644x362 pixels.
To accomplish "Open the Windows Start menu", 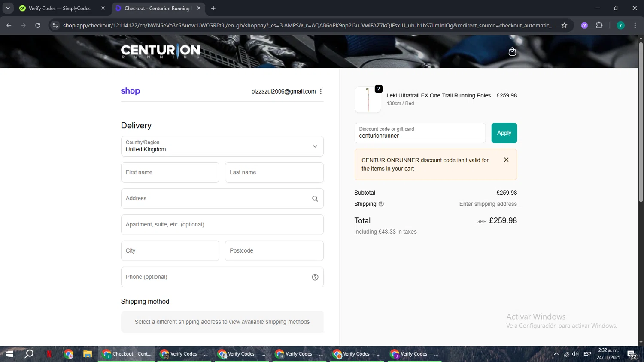I will 9,354.
